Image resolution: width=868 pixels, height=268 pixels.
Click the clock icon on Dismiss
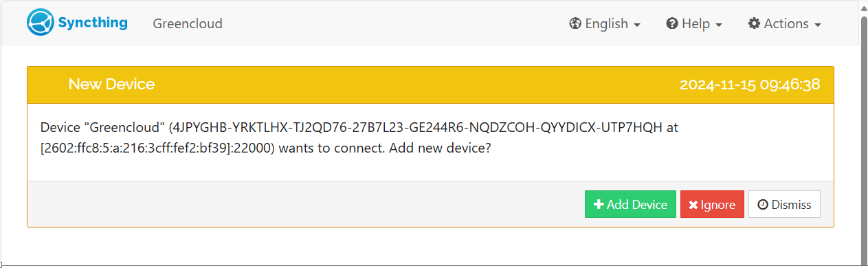[762, 205]
